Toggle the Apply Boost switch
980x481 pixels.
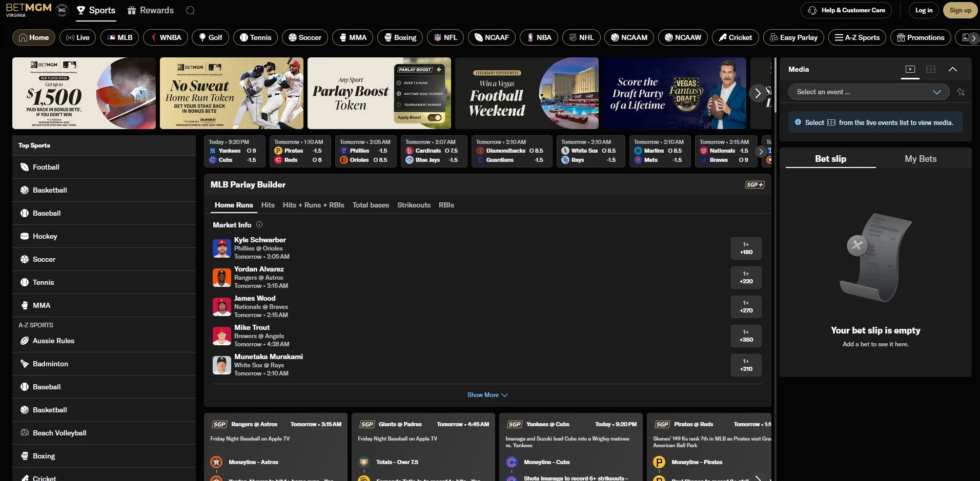click(434, 117)
